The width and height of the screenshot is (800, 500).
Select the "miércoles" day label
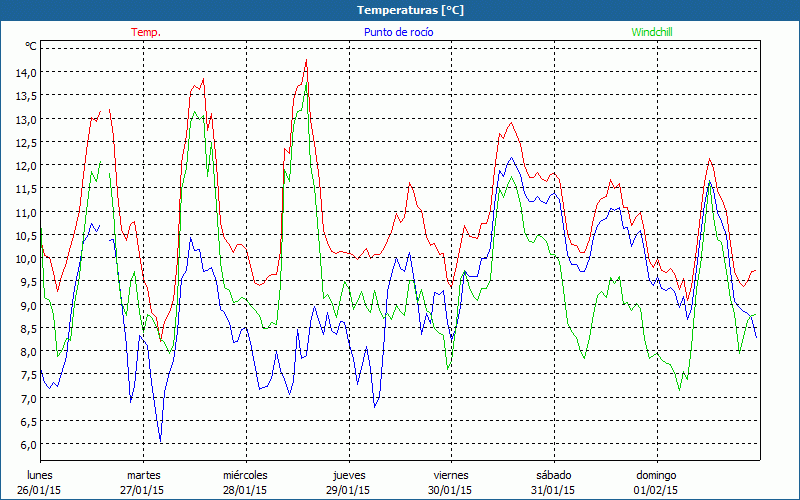point(245,475)
